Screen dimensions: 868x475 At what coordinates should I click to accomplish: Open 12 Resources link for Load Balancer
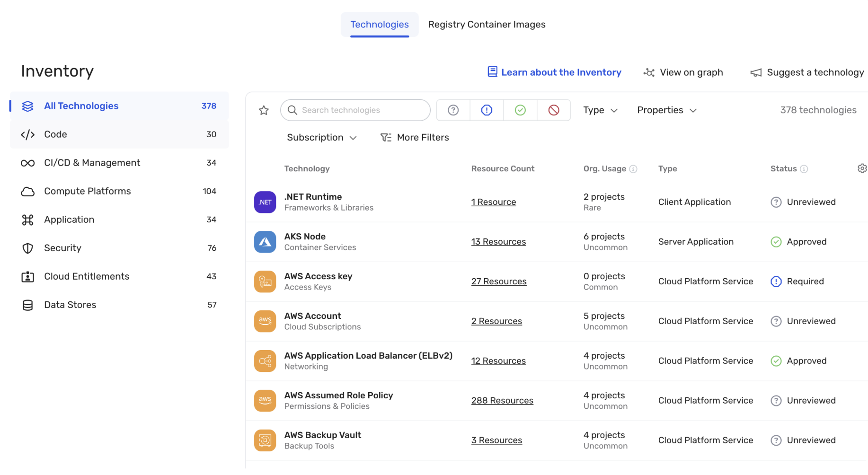(498, 361)
